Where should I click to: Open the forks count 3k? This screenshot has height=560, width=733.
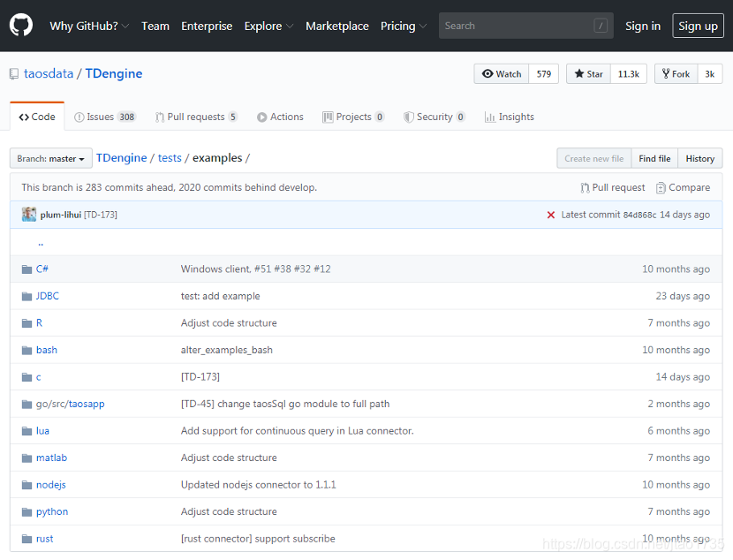710,74
